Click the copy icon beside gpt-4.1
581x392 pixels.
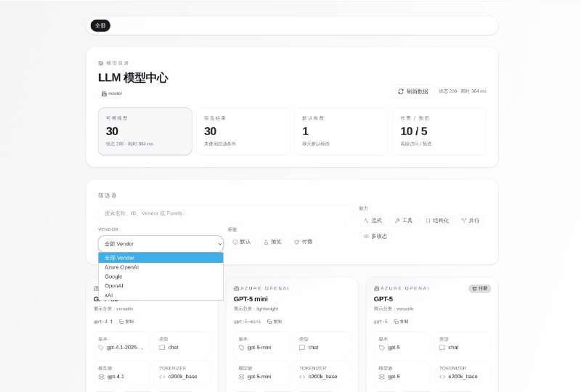click(x=121, y=321)
